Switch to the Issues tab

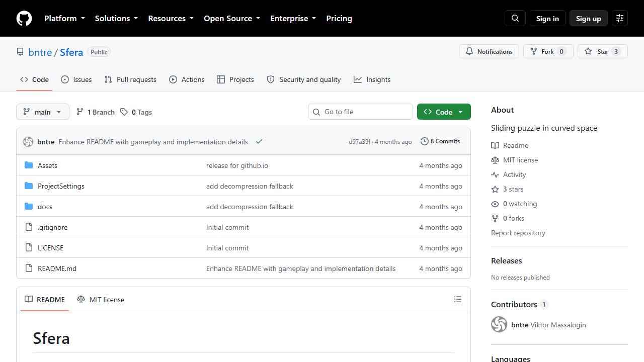(x=76, y=79)
